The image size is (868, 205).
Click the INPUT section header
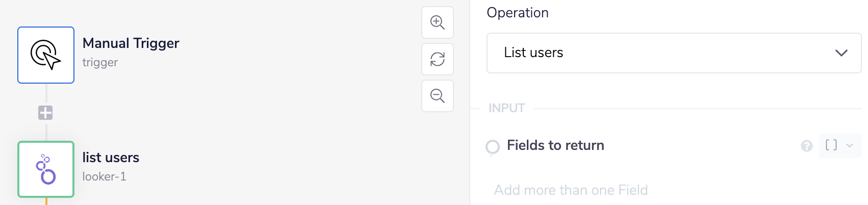click(x=506, y=108)
